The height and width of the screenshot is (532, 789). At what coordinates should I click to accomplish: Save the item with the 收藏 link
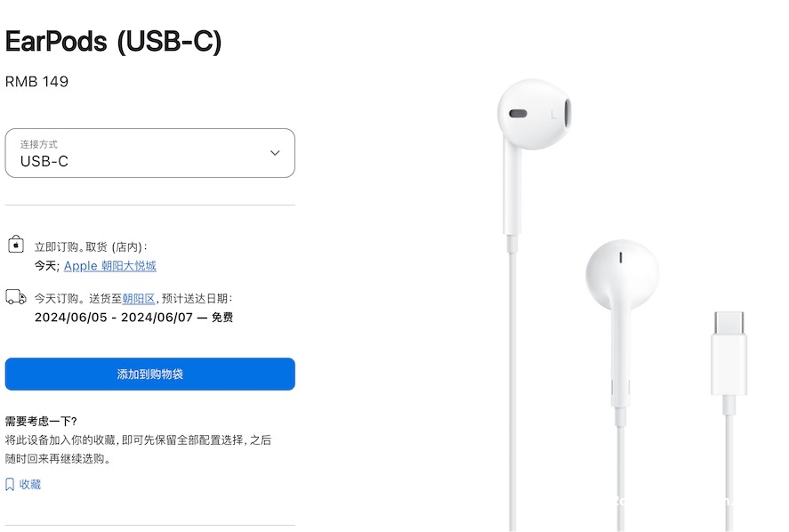29,485
